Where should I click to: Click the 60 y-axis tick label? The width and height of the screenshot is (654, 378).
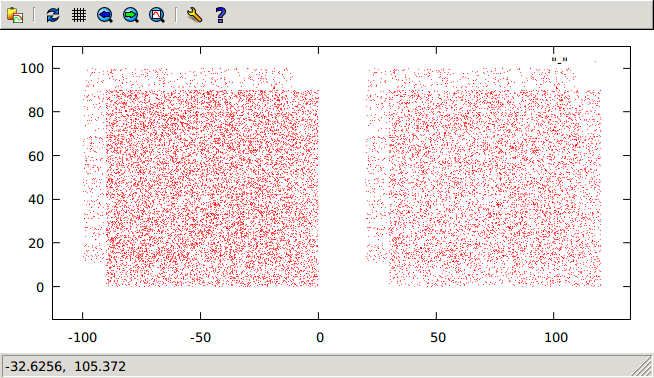[x=36, y=156]
